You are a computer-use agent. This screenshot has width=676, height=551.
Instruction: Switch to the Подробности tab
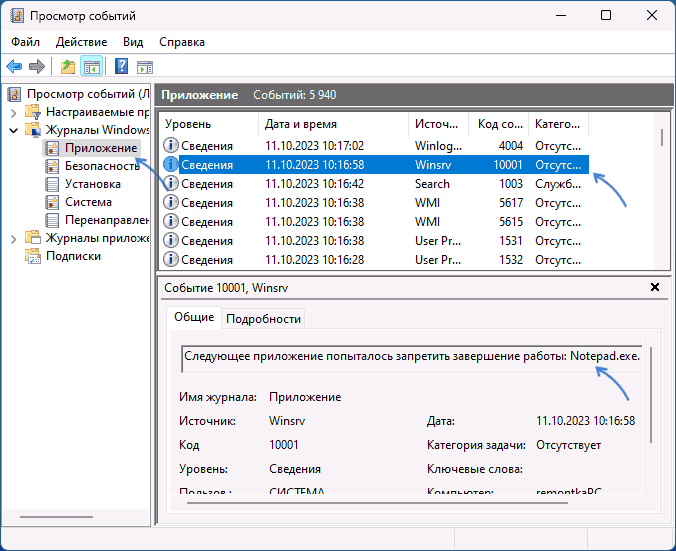(263, 319)
